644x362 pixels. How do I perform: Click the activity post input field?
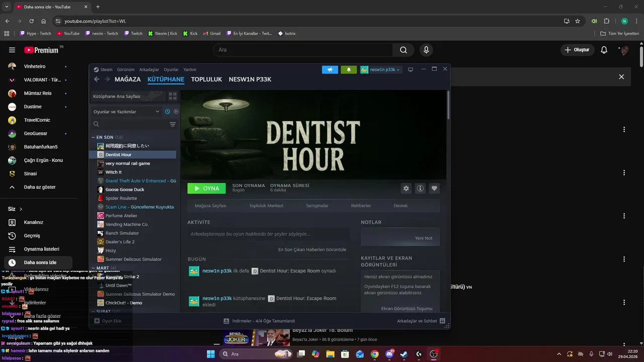(x=269, y=234)
